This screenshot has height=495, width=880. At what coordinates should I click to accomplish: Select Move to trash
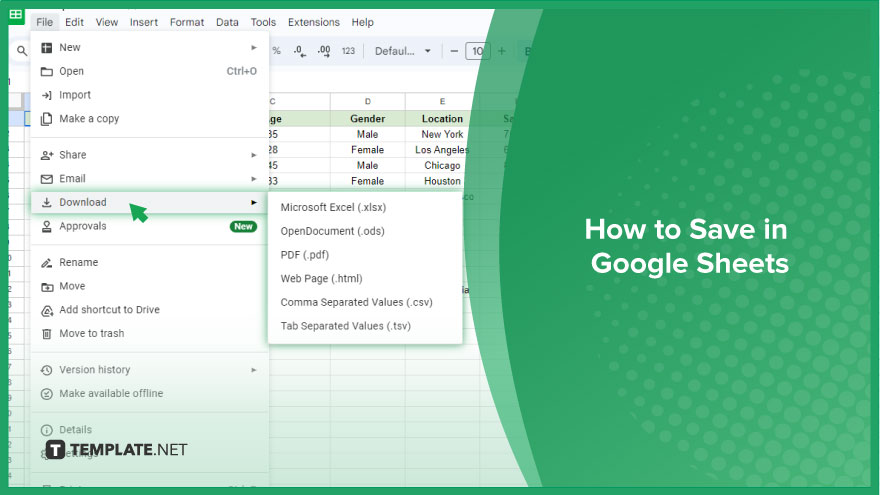pos(149,333)
